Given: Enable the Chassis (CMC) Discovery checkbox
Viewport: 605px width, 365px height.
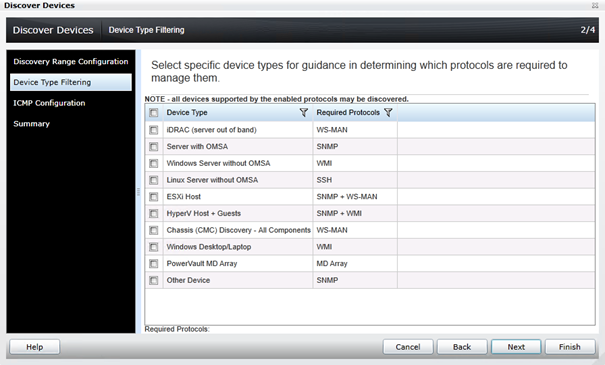Looking at the screenshot, I should coord(154,230).
